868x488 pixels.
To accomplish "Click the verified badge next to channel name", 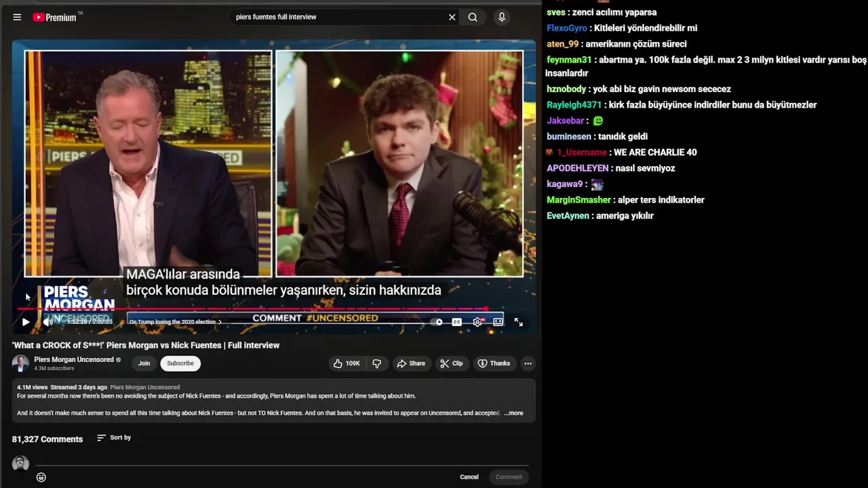I will (119, 360).
